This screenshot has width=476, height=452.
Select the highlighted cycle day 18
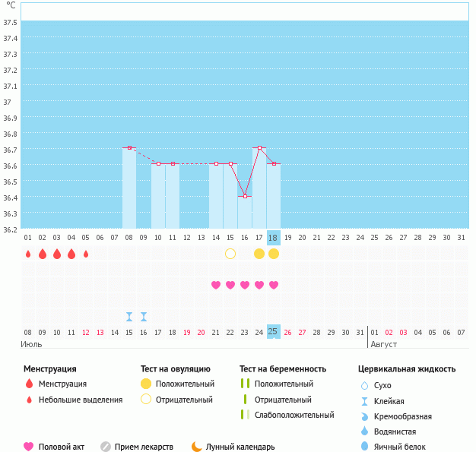tap(274, 238)
